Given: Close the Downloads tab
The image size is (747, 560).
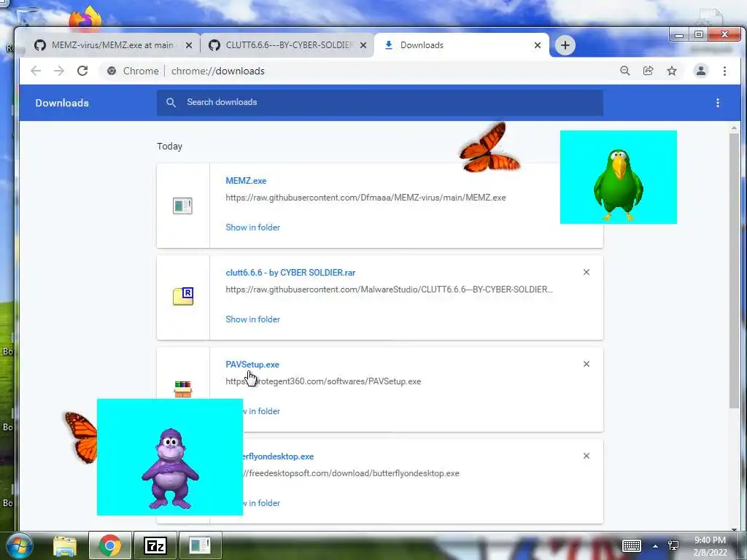Looking at the screenshot, I should point(538,45).
